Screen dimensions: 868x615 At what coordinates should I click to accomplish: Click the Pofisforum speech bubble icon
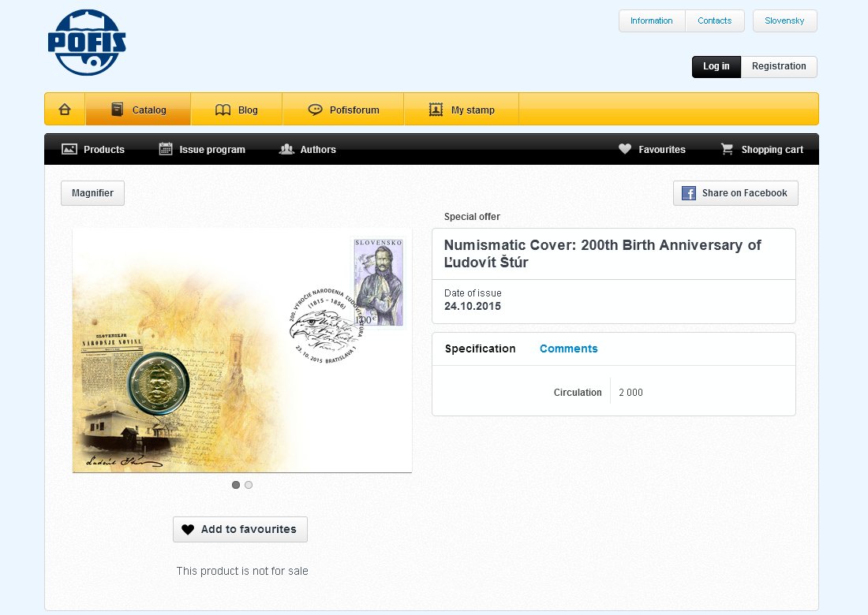tap(315, 110)
